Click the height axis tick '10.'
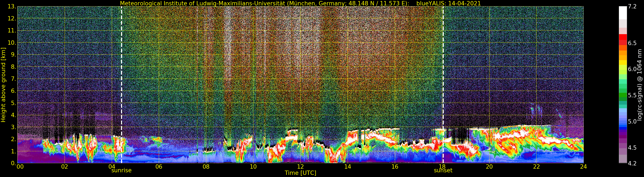The height and width of the screenshot is (177, 644). [12, 43]
